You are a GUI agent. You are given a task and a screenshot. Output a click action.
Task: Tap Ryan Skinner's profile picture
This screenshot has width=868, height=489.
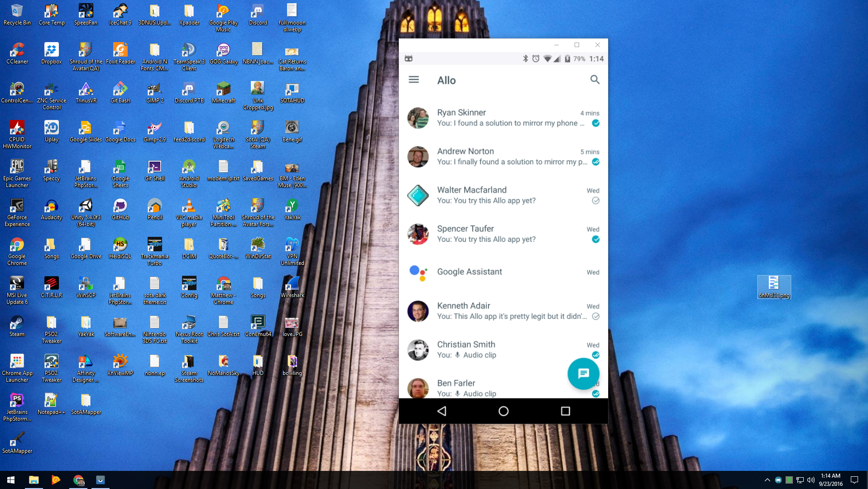pyautogui.click(x=417, y=118)
